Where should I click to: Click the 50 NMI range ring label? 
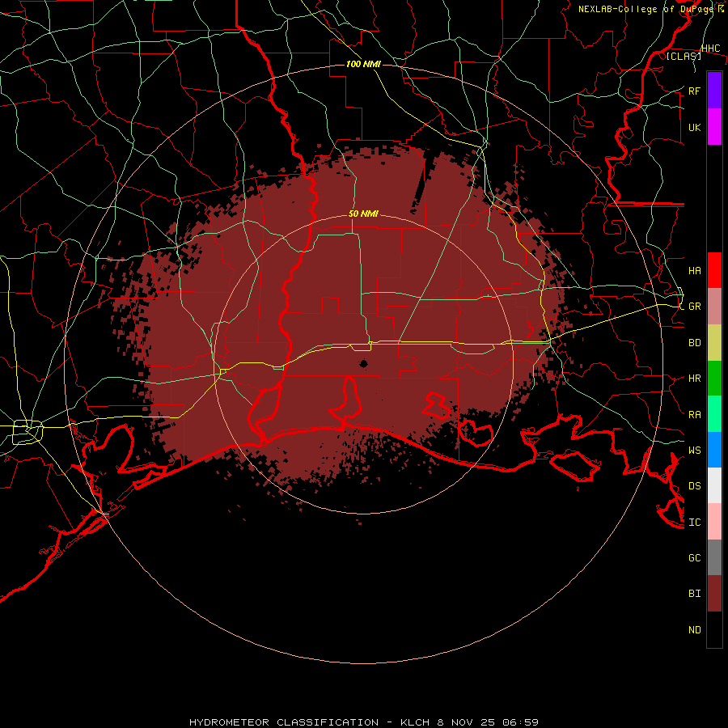coord(363,214)
